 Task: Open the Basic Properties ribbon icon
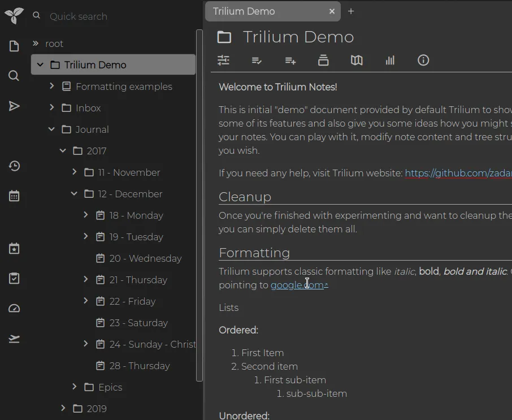(x=223, y=60)
